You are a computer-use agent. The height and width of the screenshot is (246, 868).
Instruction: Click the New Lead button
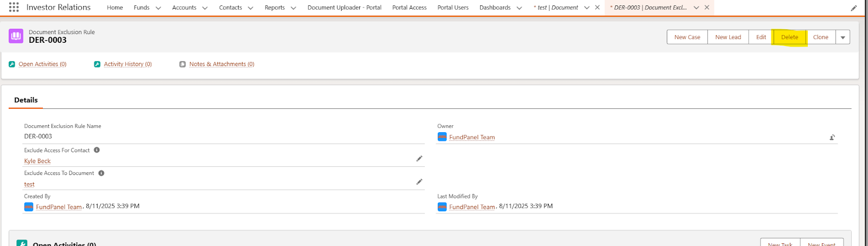pos(728,37)
